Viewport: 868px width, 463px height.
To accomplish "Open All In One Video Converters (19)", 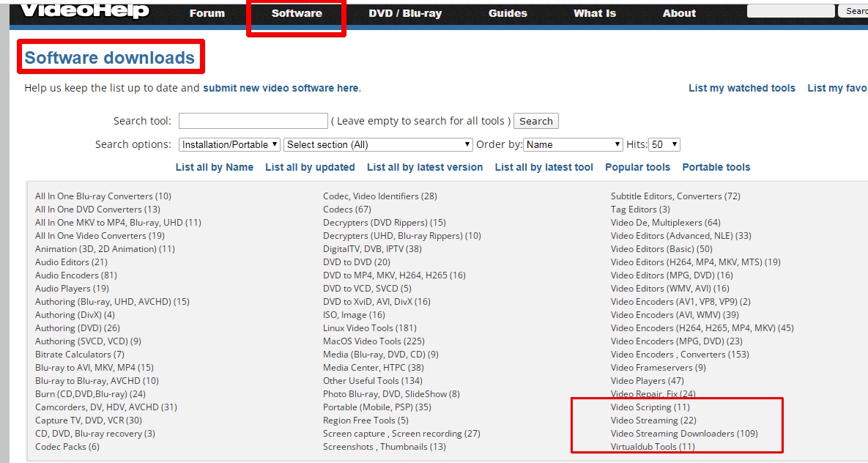I will click(100, 236).
